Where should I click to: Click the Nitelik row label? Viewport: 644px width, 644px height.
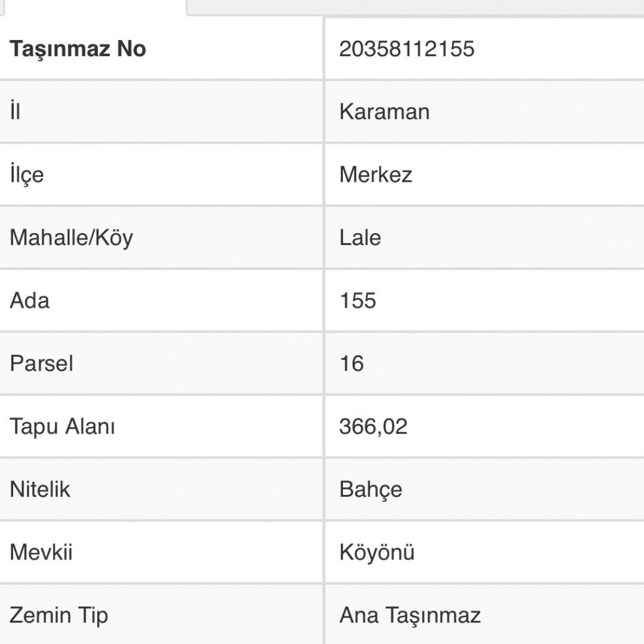pyautogui.click(x=40, y=490)
